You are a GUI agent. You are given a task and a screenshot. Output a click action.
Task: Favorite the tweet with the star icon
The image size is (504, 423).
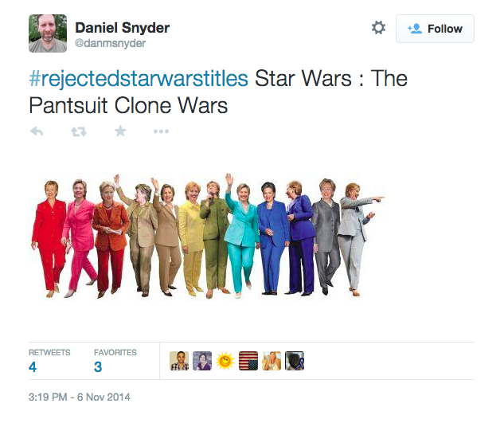point(120,131)
